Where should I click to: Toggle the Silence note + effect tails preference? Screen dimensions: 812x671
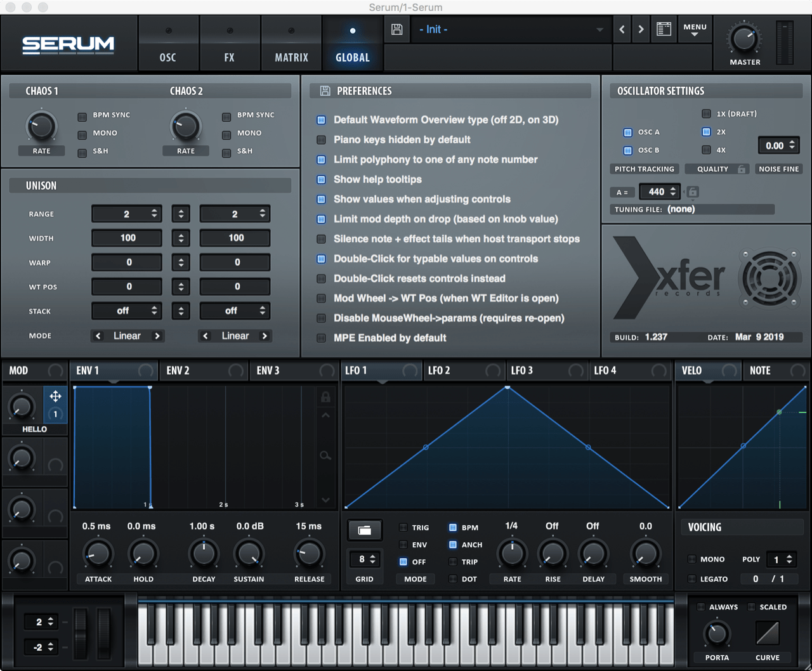click(321, 239)
